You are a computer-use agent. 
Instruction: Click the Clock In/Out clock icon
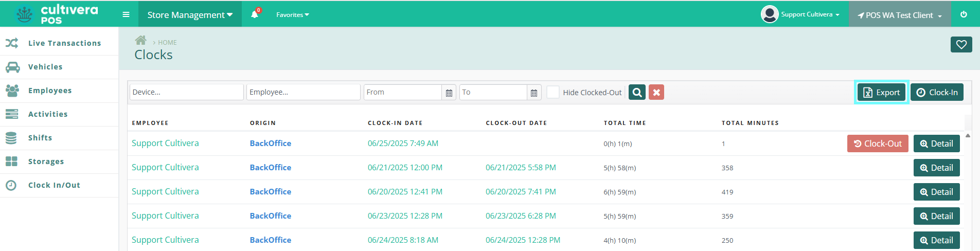click(x=11, y=185)
